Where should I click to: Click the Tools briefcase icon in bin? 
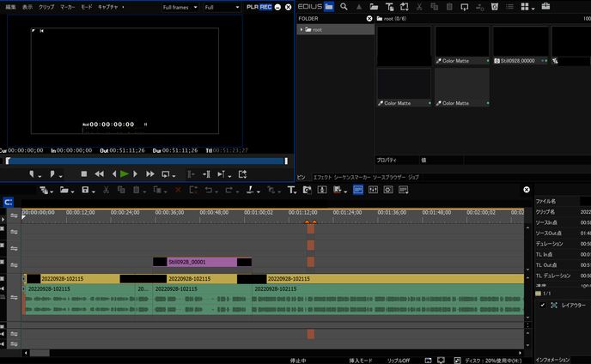545,6
